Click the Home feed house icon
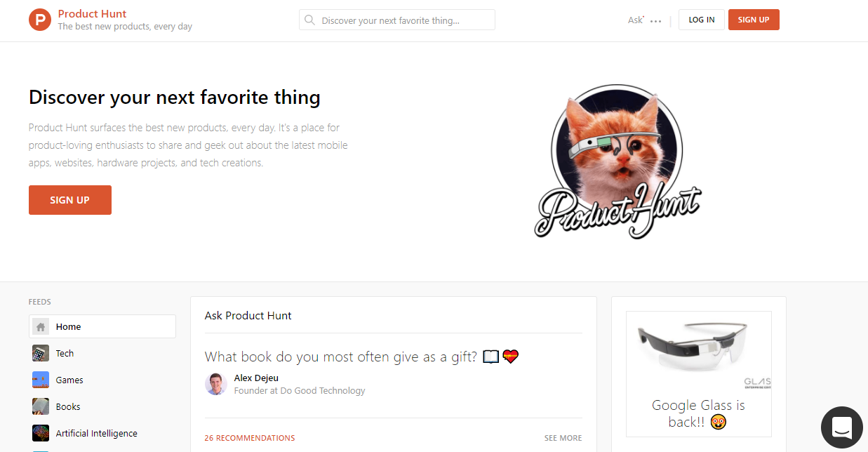The width and height of the screenshot is (868, 452). click(41, 326)
